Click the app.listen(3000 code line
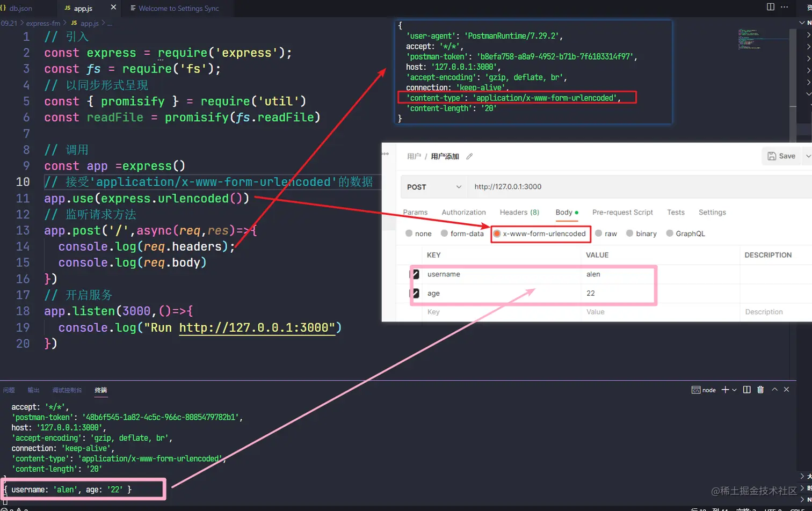Image resolution: width=812 pixels, height=511 pixels. [119, 311]
